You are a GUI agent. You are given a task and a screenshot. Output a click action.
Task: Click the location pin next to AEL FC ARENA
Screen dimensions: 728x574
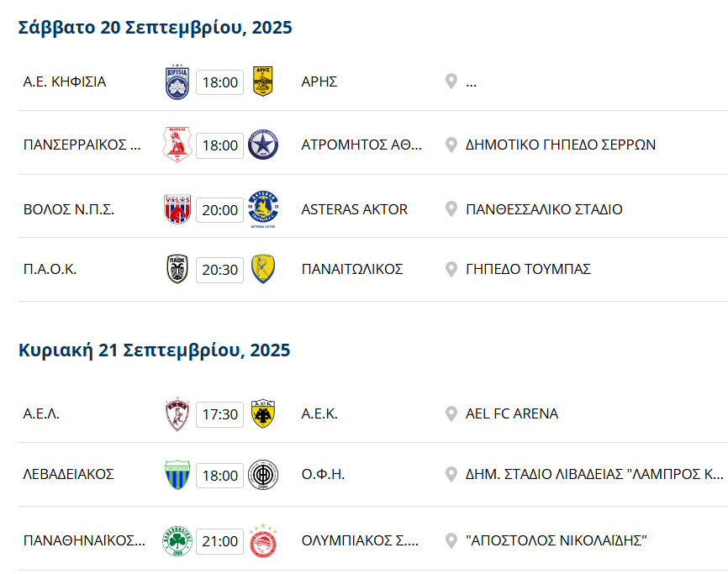pyautogui.click(x=451, y=413)
